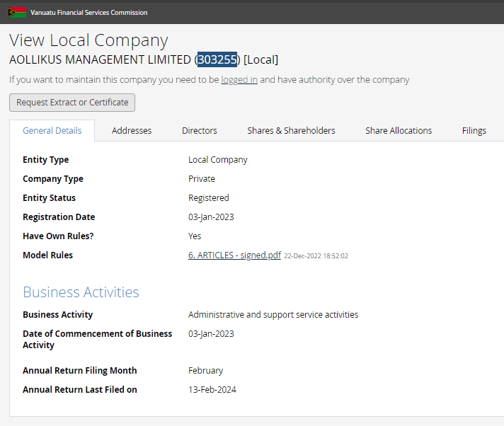Click the Annual Return last filed date 13-Feb-2024
The height and width of the screenshot is (426, 504).
click(212, 390)
